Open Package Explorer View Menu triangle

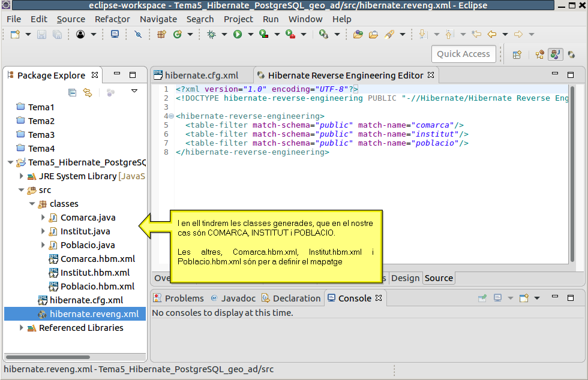(134, 91)
